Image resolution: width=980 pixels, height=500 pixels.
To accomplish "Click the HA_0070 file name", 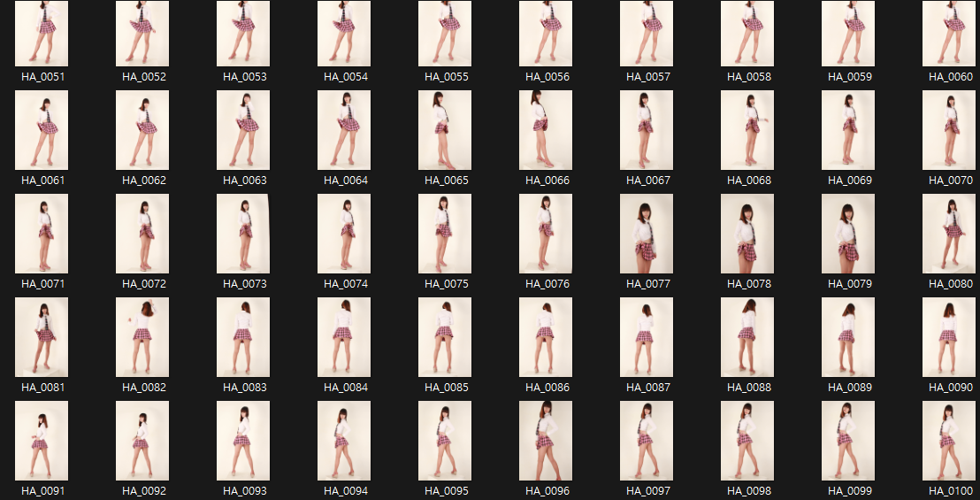I will (951, 181).
